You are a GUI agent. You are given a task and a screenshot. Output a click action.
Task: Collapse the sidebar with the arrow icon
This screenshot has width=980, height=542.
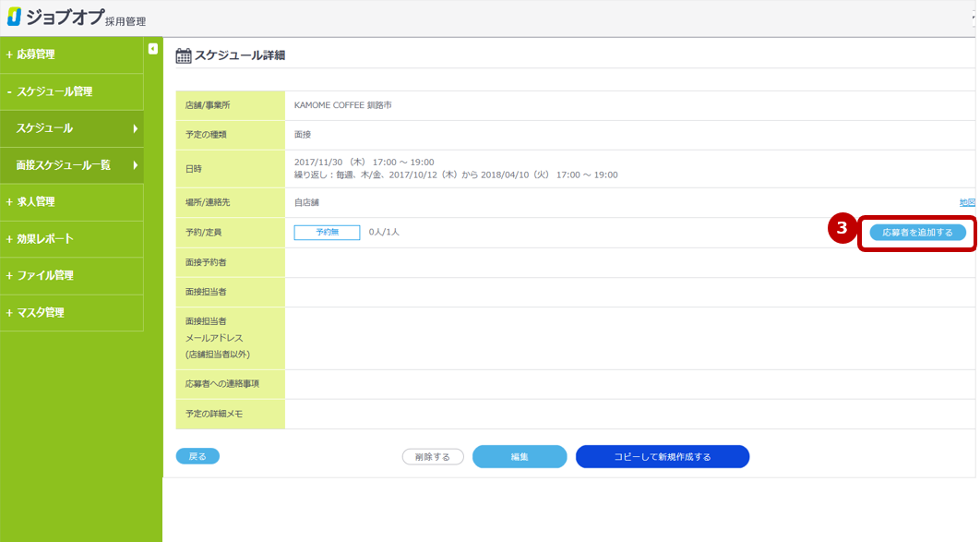153,49
